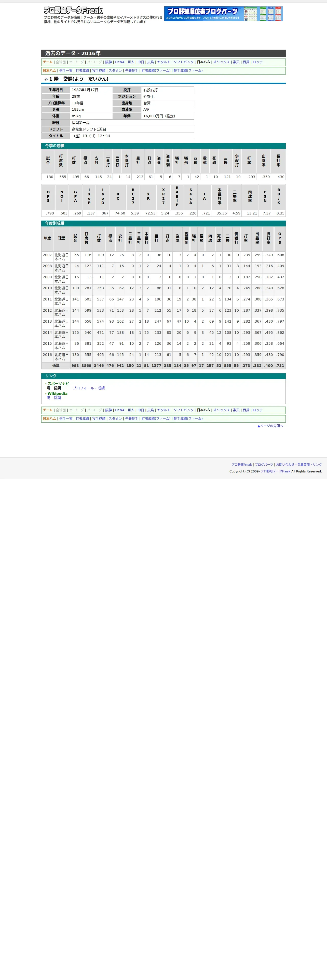Select ロッテ in the top team navigation
This screenshot has height=980, width=327.
click(258, 62)
